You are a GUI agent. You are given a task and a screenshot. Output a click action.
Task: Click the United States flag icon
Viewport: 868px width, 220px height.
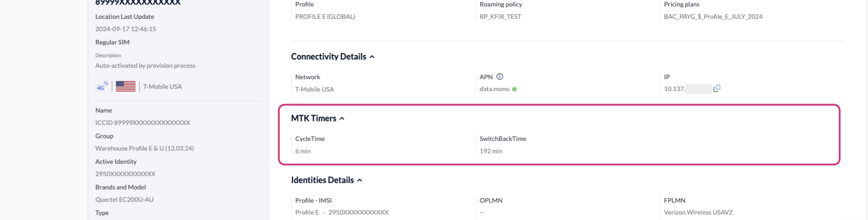tap(126, 86)
